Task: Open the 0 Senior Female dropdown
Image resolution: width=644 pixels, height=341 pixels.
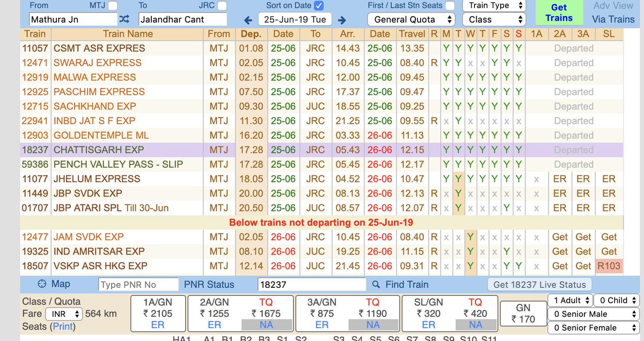Action: (x=595, y=328)
